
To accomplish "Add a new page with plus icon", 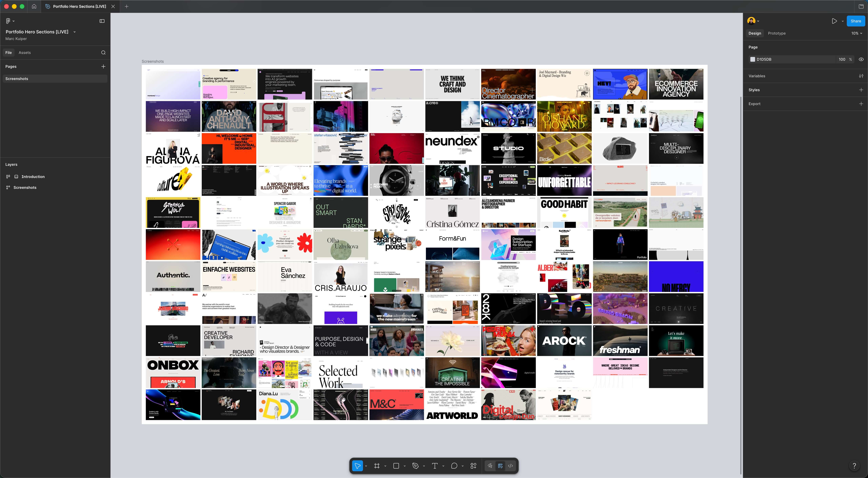I will coord(103,66).
